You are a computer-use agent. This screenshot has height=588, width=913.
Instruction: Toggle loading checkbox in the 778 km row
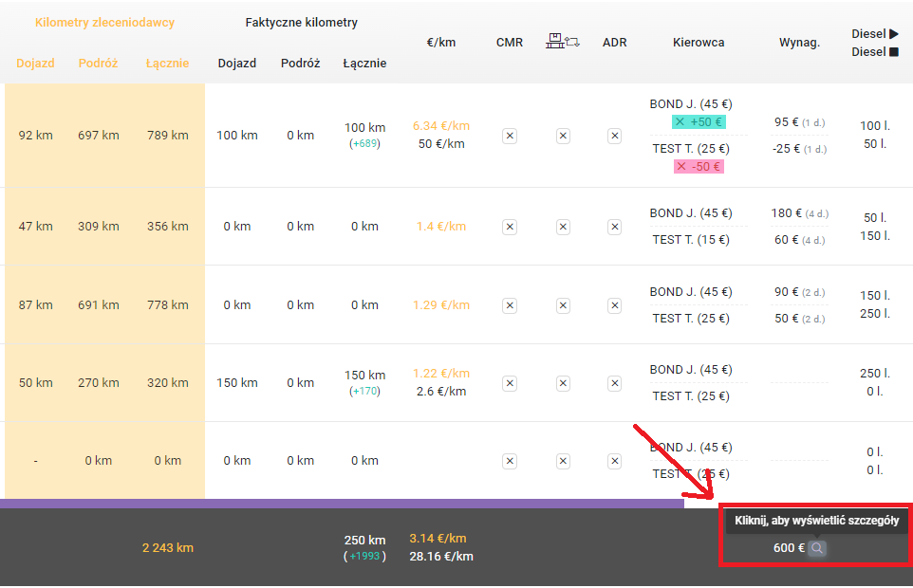(563, 306)
